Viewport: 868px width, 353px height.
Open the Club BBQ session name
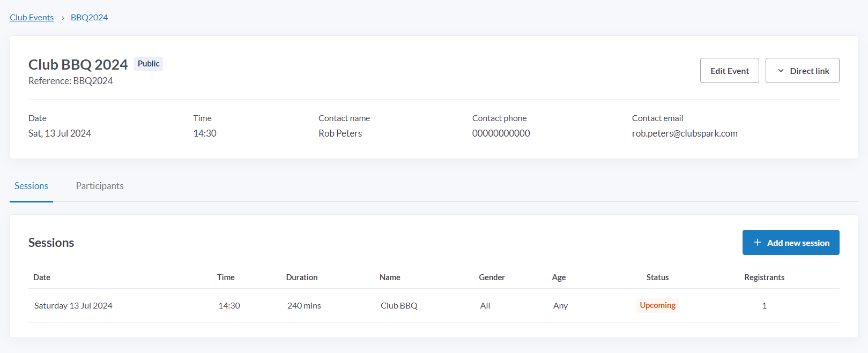[399, 306]
